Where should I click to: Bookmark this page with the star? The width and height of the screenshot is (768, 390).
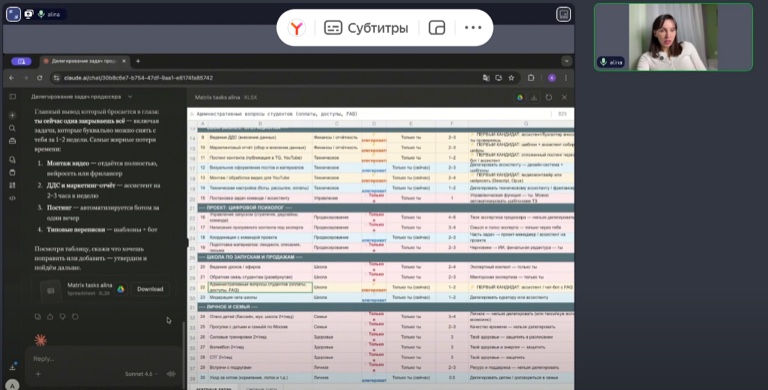tap(511, 78)
